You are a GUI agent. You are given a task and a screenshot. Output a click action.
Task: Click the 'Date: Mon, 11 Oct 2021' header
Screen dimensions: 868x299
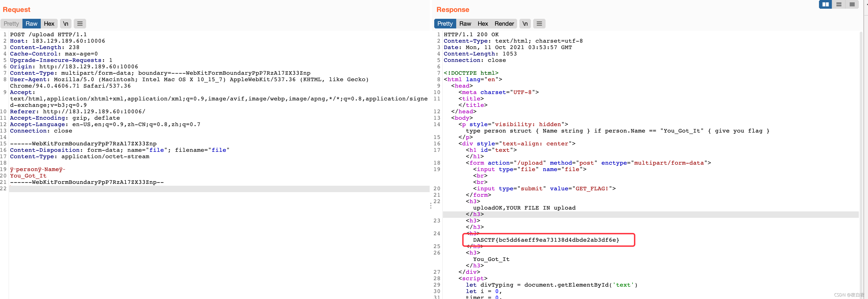(x=508, y=47)
